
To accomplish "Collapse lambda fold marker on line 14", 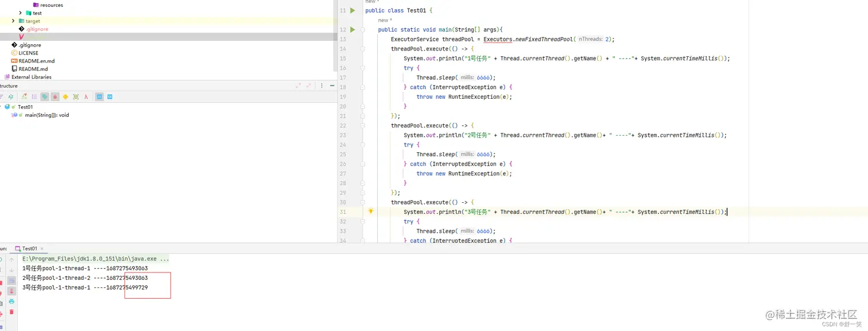I will [x=363, y=49].
